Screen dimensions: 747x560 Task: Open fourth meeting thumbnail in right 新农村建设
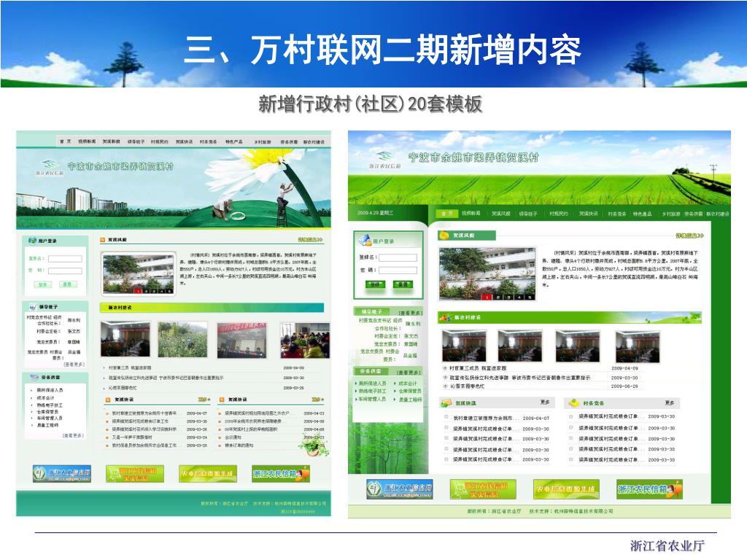tap(638, 346)
